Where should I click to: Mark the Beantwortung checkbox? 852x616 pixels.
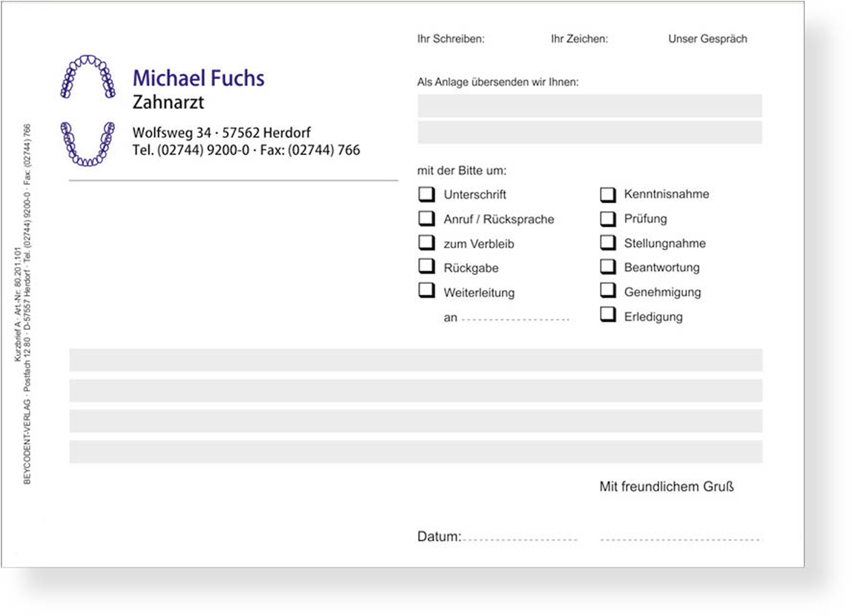coord(608,267)
